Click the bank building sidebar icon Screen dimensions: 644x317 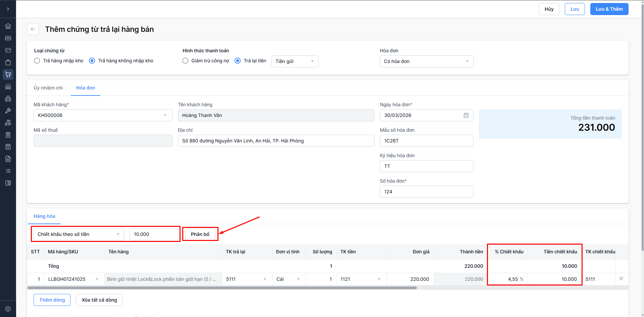pyautogui.click(x=8, y=135)
